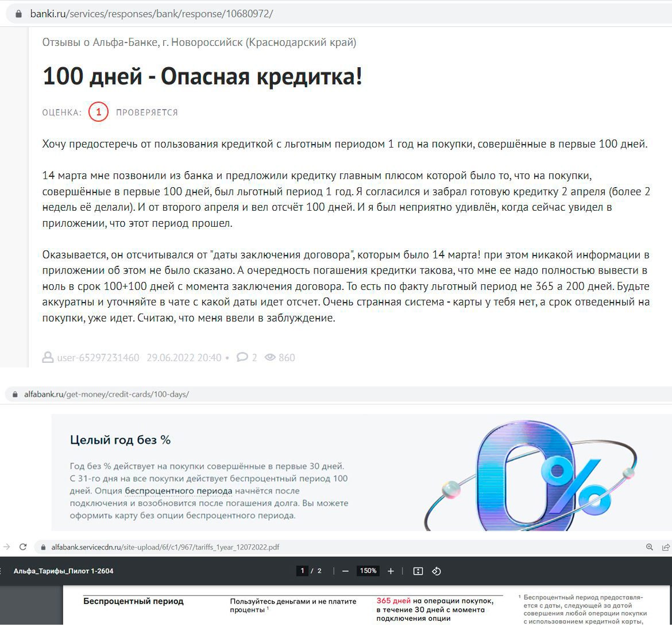Click the lock icon beside alfabank.ru address

(x=16, y=394)
